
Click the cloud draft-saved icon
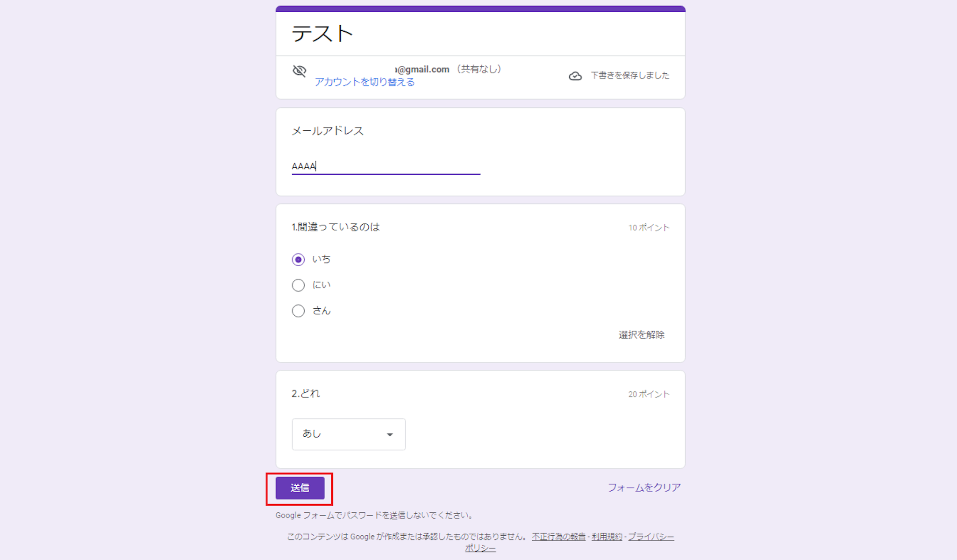575,76
